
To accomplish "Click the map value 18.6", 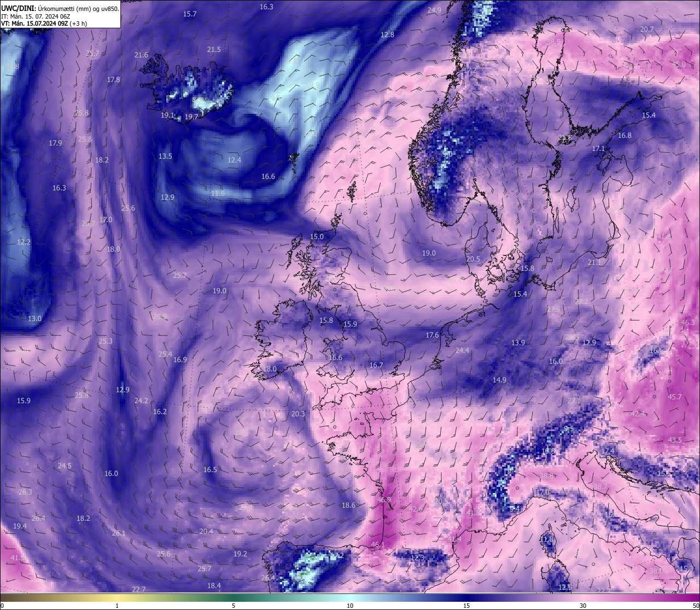I will (x=348, y=505).
